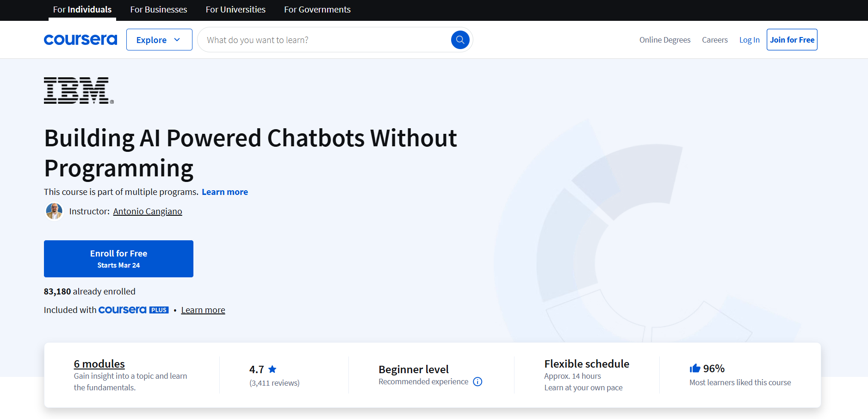868x419 pixels.
Task: Click 'Learn at your own pace' text
Action: 583,388
